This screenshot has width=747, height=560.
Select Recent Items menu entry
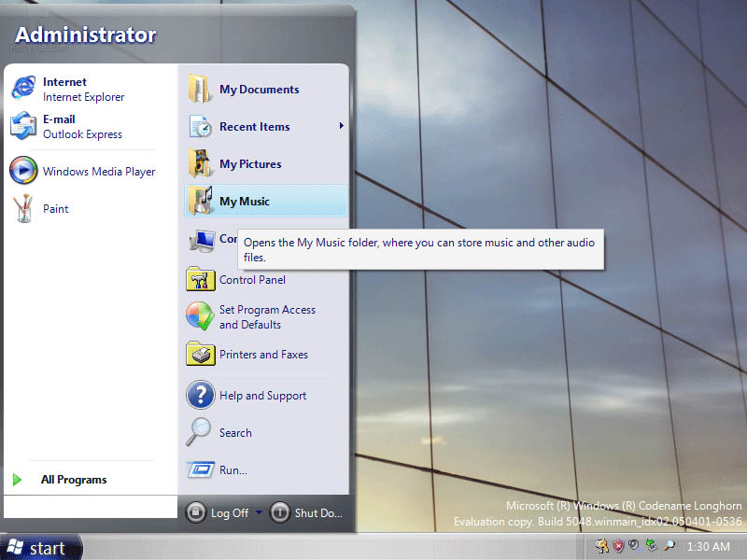coord(266,126)
